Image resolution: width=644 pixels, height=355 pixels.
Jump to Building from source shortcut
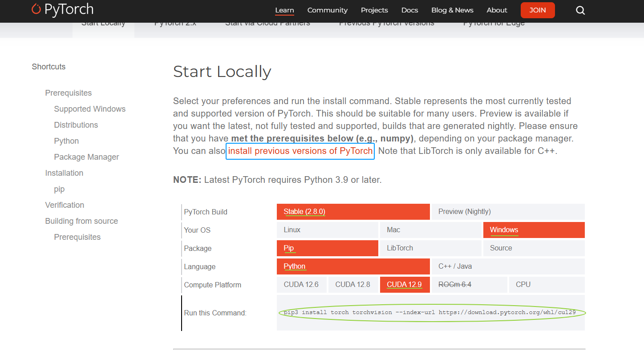point(81,221)
